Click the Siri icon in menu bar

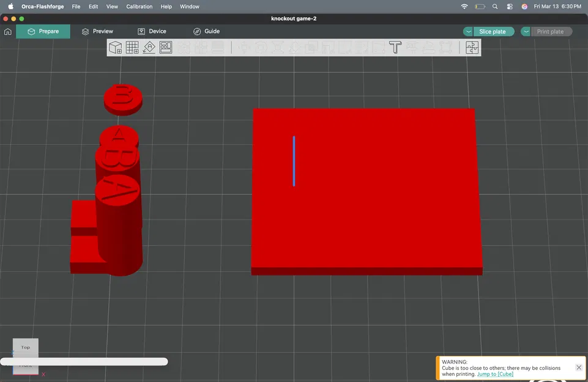[524, 6]
